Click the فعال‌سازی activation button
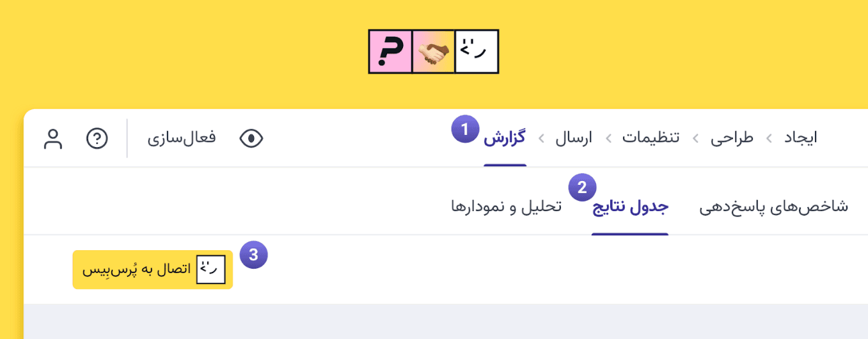This screenshot has height=339, width=868. 182,138
